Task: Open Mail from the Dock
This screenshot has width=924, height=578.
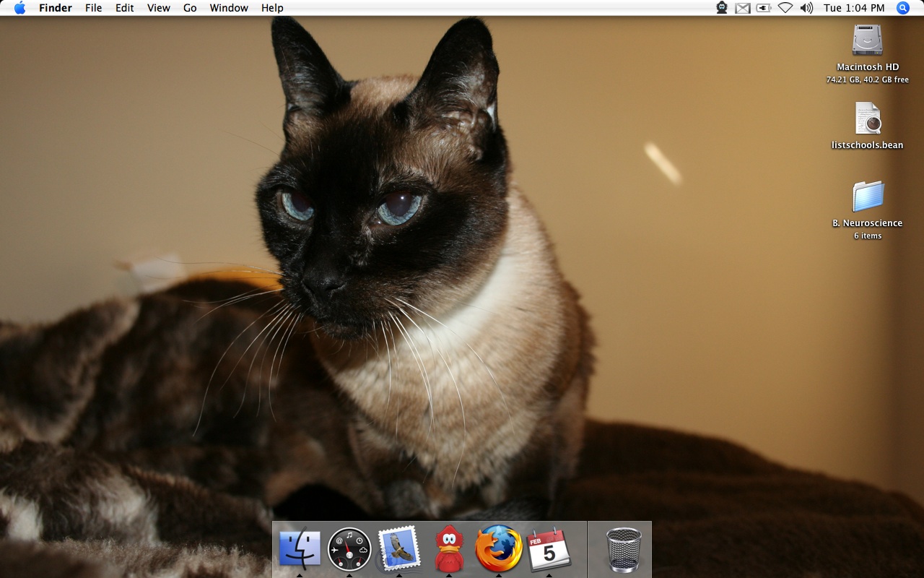Action: pos(399,548)
